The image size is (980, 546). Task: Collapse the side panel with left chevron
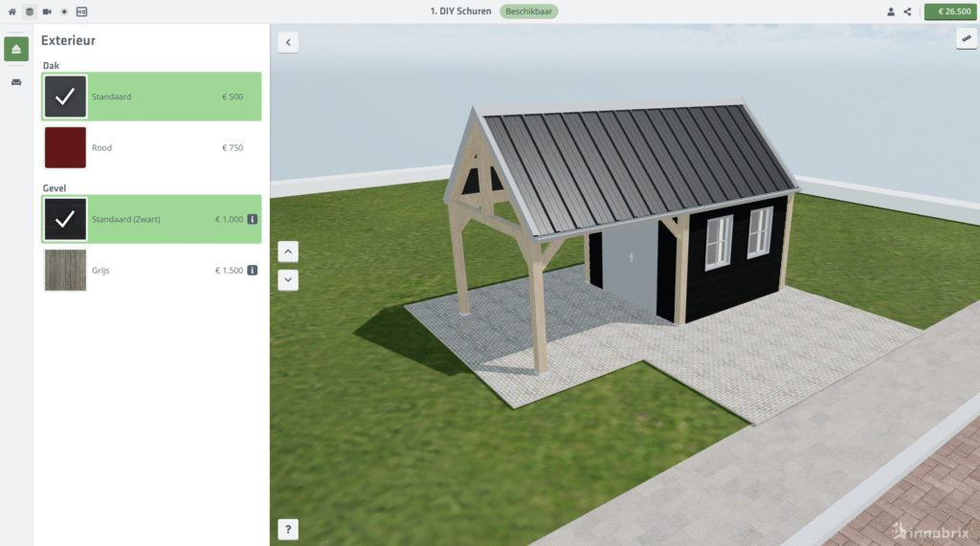pyautogui.click(x=289, y=42)
